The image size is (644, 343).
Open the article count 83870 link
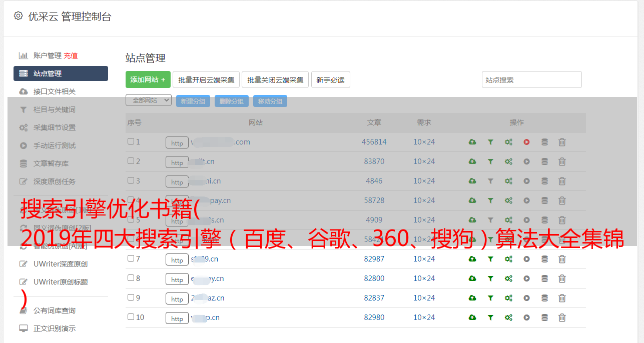(374, 161)
